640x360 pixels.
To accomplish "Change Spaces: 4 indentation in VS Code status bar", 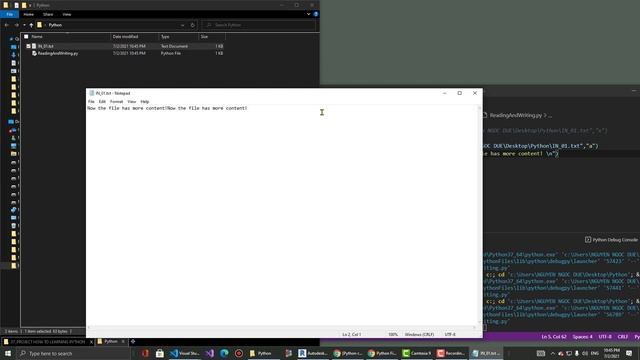I will pos(582,337).
